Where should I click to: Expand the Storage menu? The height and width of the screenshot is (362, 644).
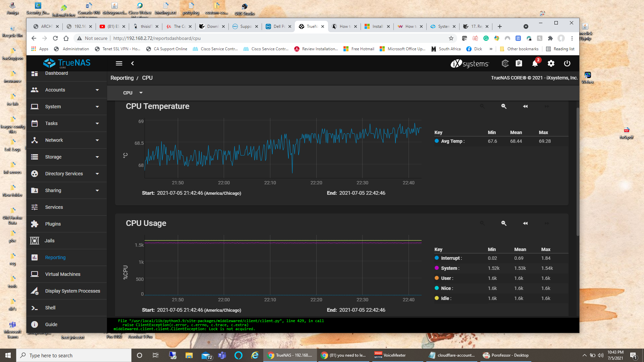(x=66, y=157)
